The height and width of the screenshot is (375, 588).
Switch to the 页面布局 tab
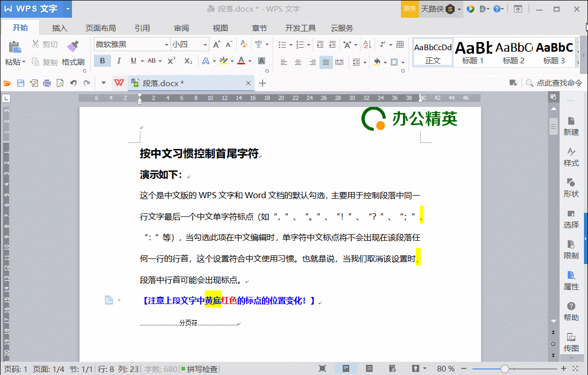point(100,28)
